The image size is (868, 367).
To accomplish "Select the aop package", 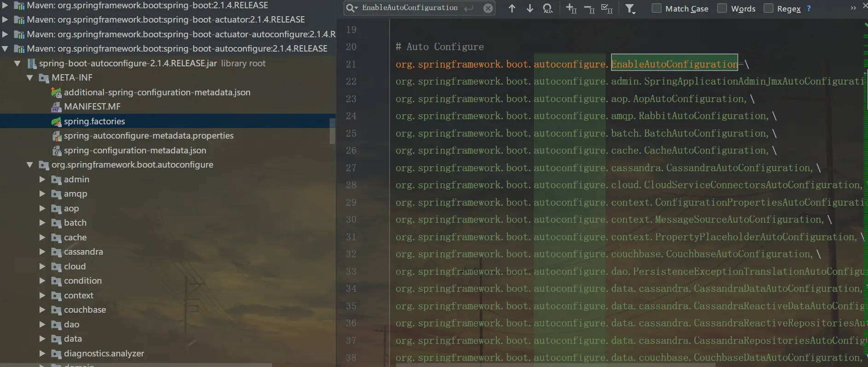I will pos(71,208).
